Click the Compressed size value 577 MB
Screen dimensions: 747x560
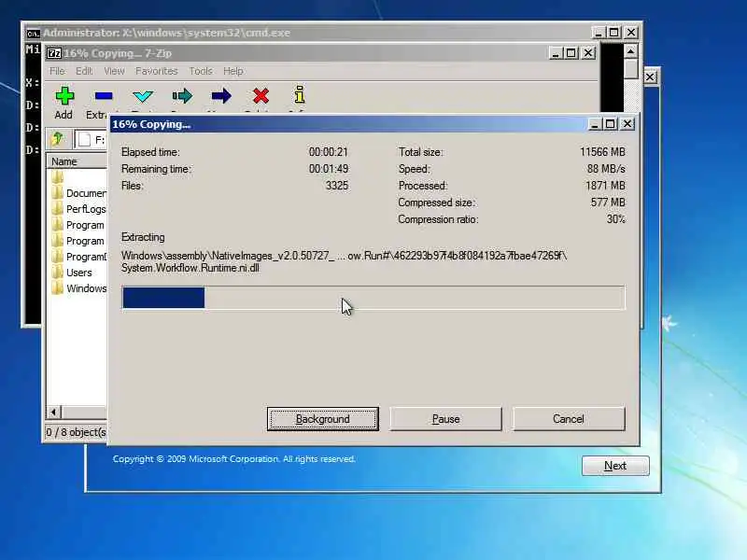(608, 203)
